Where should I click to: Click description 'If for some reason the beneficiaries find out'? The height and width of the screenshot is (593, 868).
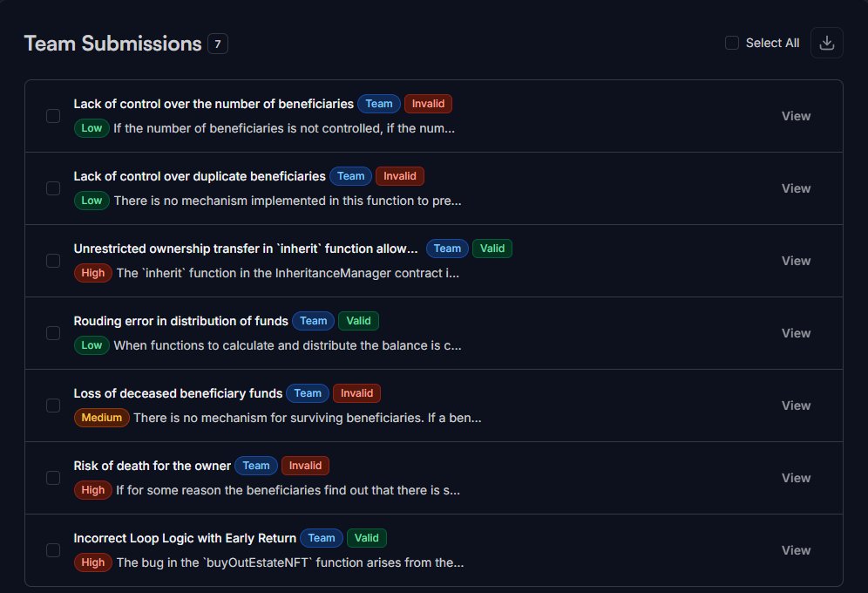[x=288, y=491]
